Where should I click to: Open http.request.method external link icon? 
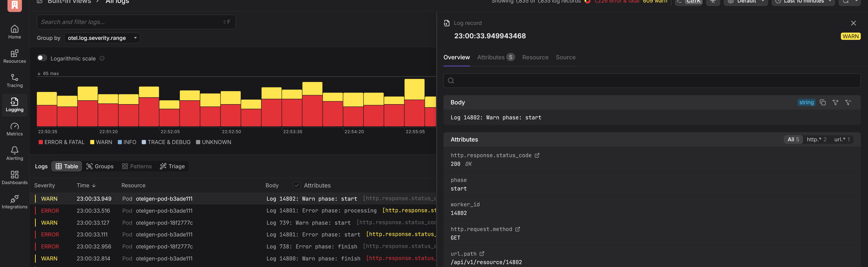518,229
